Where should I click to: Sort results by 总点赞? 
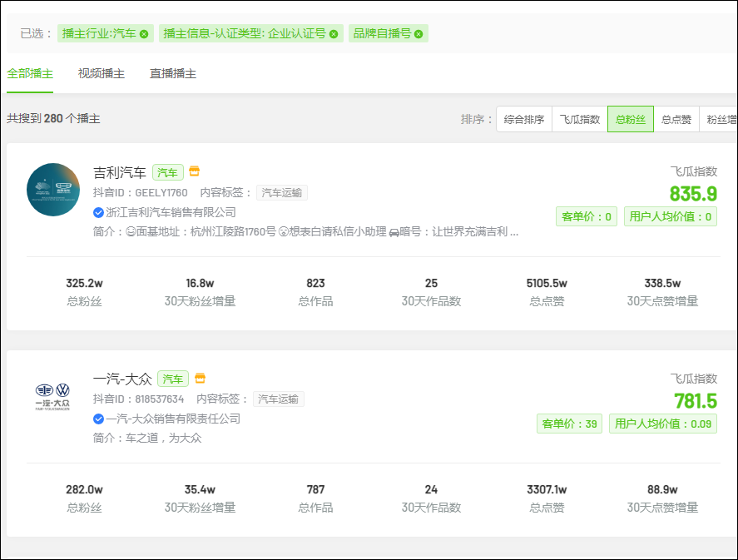coord(676,120)
